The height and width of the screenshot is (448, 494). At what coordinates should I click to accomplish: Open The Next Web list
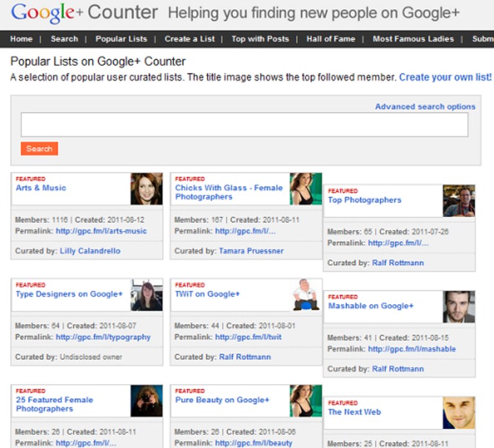tap(354, 412)
